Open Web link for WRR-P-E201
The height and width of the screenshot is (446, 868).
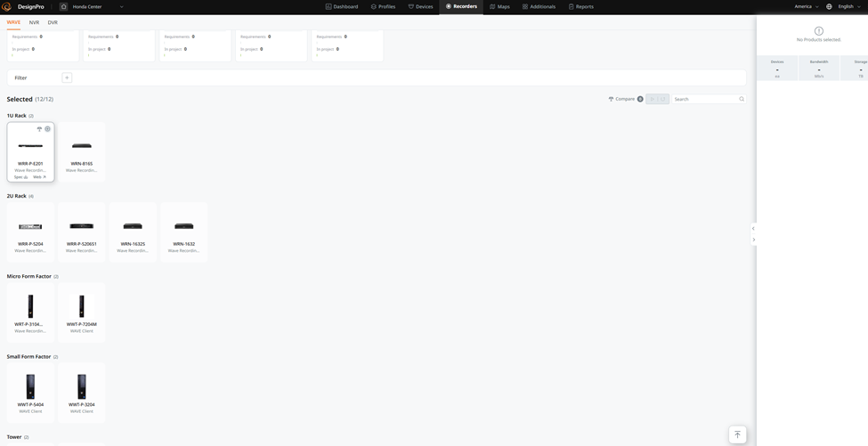pos(39,177)
